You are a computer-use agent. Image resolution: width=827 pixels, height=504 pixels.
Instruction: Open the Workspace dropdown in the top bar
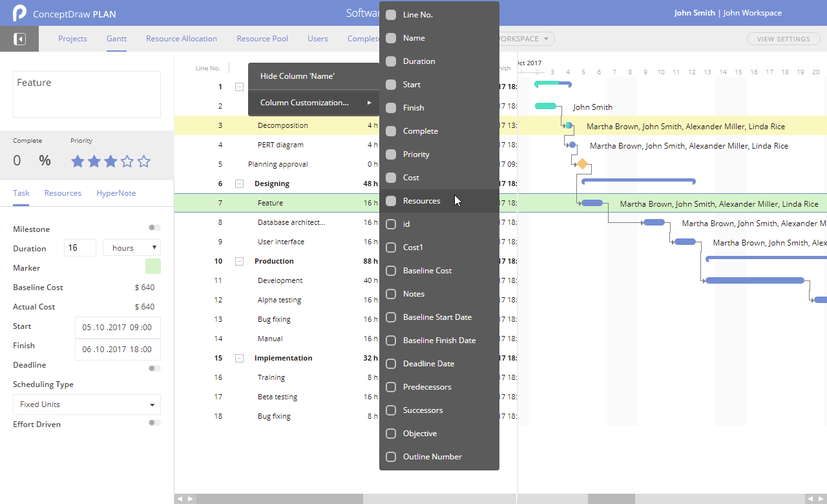point(527,39)
